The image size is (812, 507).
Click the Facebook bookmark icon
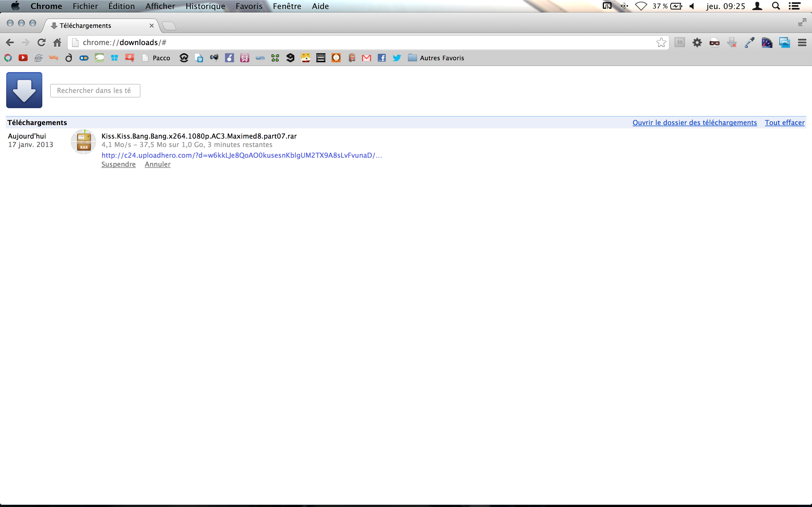pos(381,58)
